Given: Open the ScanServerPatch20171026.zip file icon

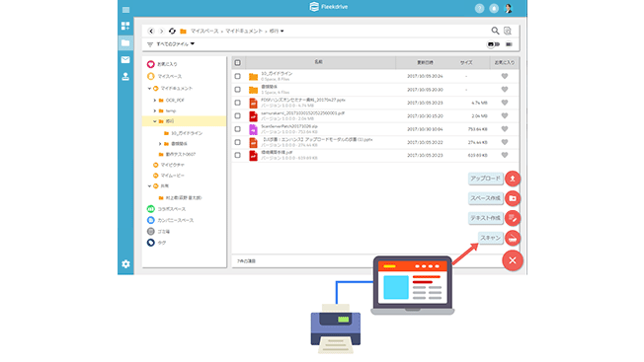Looking at the screenshot, I should (254, 129).
